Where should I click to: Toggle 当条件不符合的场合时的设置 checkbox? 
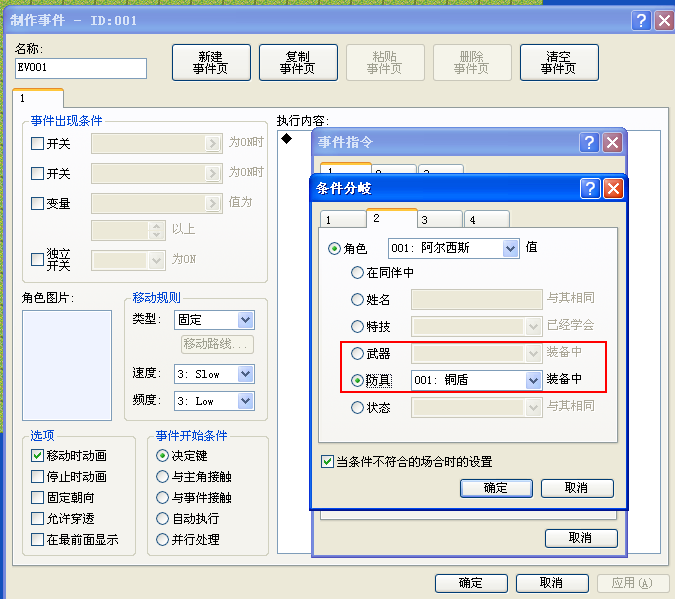click(327, 462)
